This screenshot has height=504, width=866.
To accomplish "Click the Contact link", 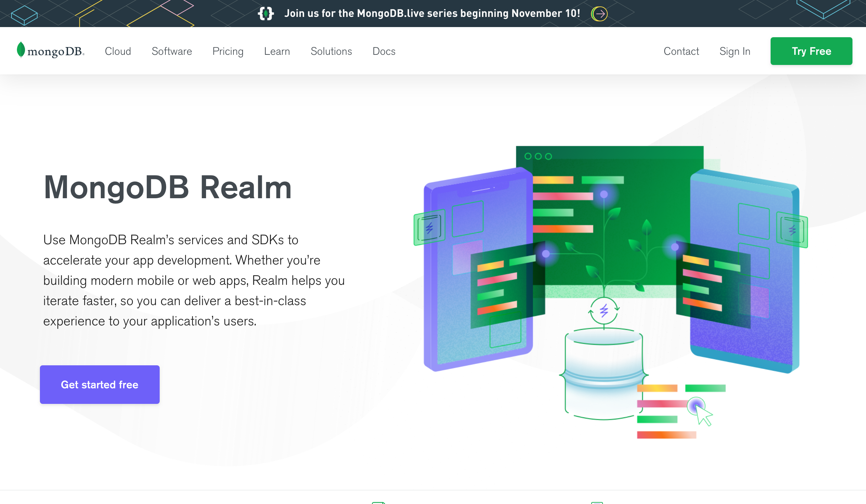I will pos(681,51).
